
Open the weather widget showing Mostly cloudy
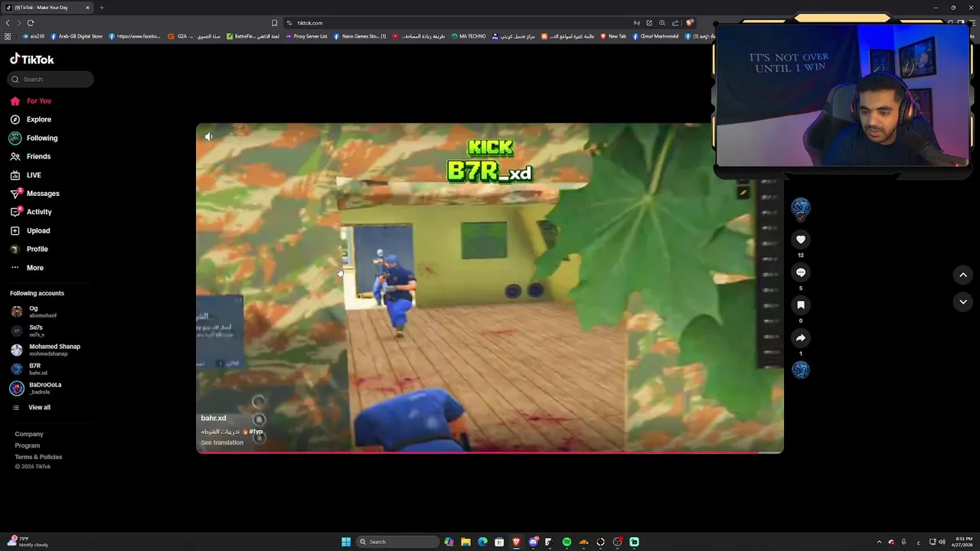click(28, 542)
